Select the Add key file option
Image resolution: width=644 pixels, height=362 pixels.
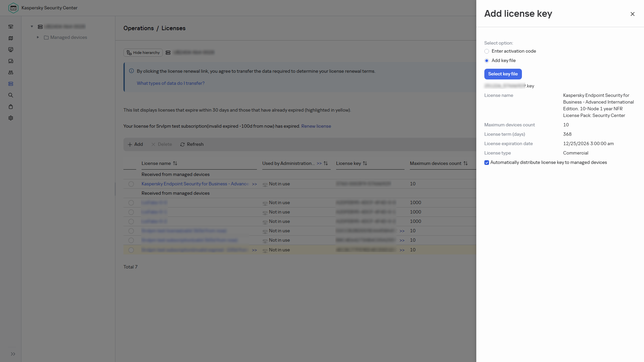487,61
